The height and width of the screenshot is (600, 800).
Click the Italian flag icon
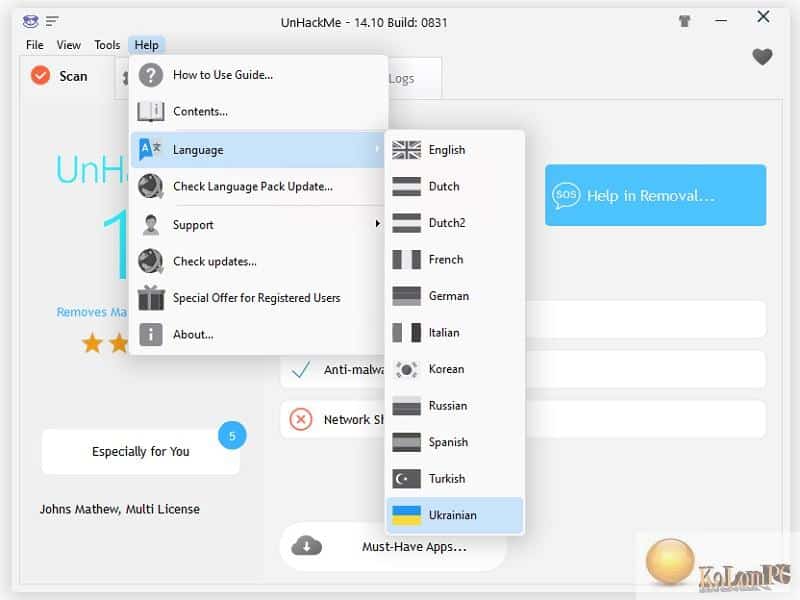[406, 333]
